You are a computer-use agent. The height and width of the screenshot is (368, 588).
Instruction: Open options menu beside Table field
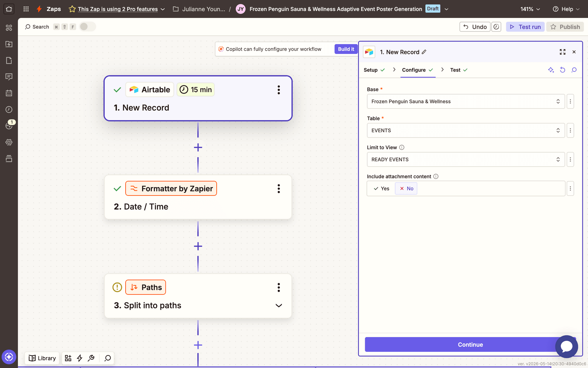pyautogui.click(x=570, y=130)
